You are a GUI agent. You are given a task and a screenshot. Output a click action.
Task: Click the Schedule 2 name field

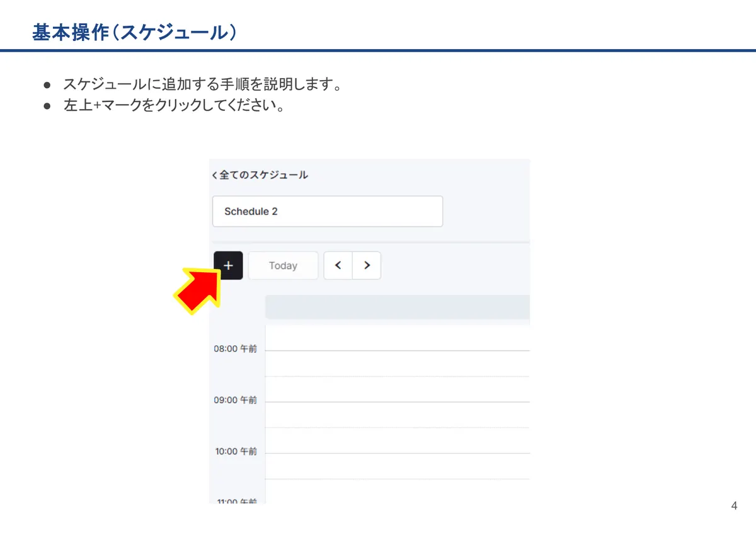pos(328,211)
